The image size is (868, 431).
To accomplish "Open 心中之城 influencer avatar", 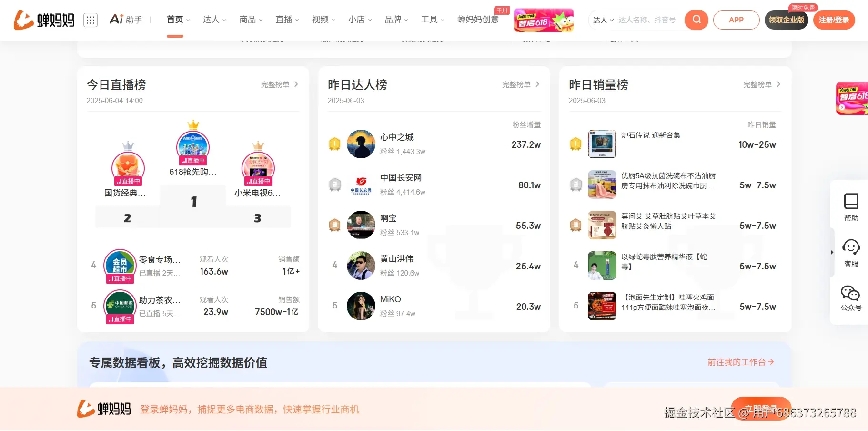I will coord(361,144).
